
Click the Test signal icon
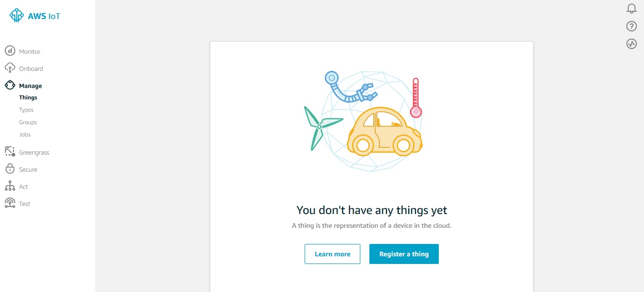click(x=10, y=203)
